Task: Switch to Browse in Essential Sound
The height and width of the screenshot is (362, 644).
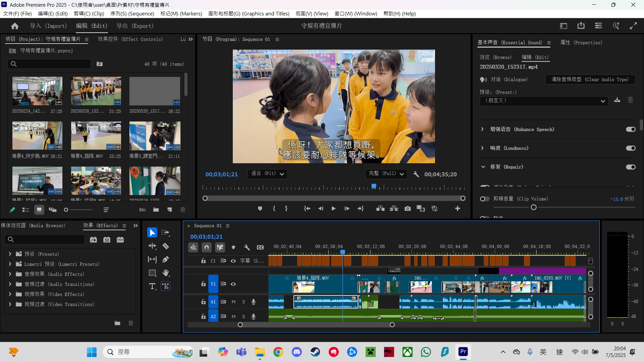Action: 495,57
